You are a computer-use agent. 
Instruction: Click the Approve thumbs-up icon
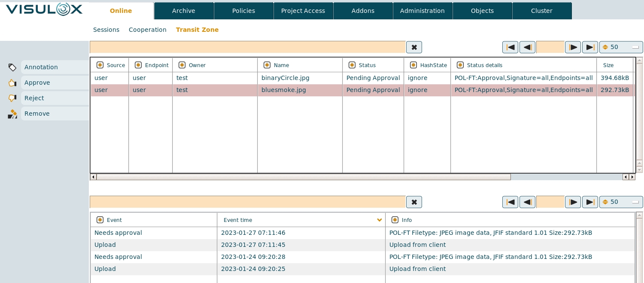[12, 83]
